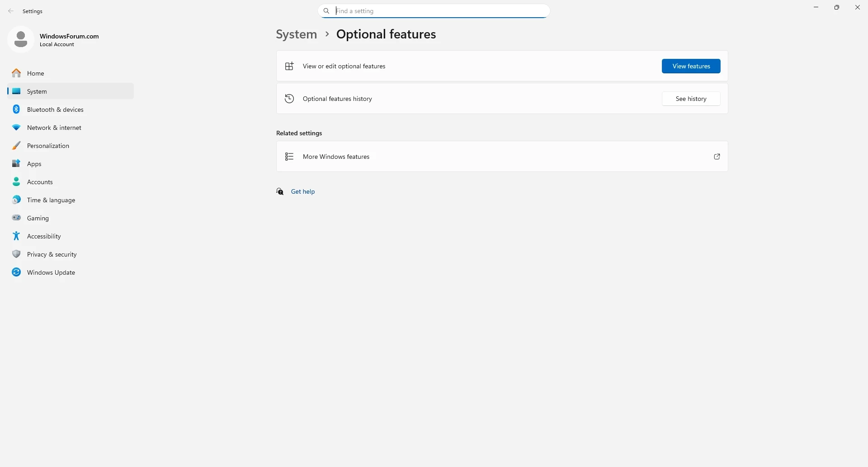Select System text in the sidebar
Screen dimensions: 868x467
tap(37, 91)
